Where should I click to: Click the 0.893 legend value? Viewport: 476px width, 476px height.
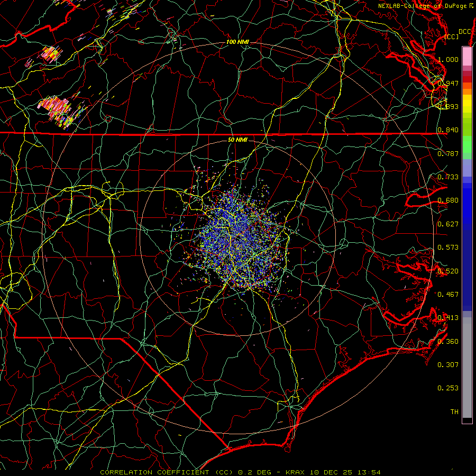pyautogui.click(x=448, y=106)
